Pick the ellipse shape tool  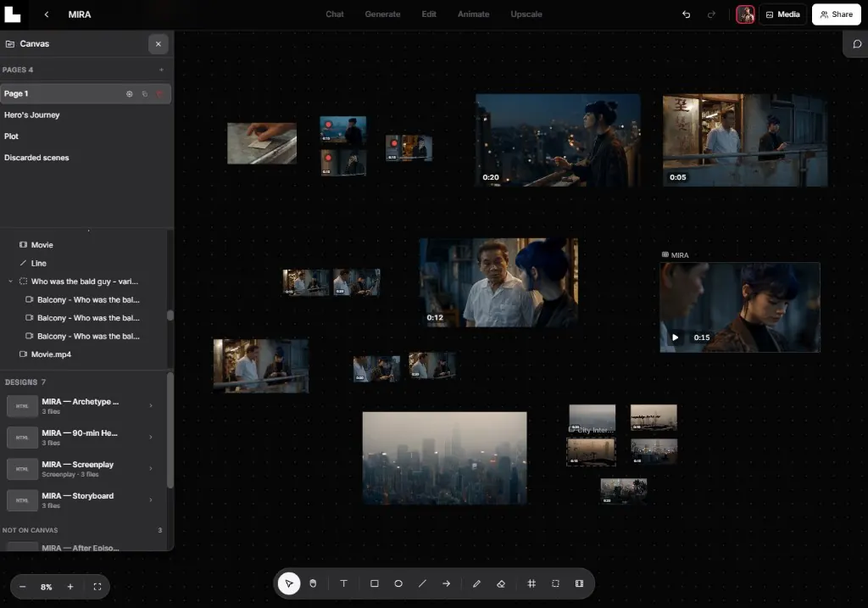click(x=398, y=583)
